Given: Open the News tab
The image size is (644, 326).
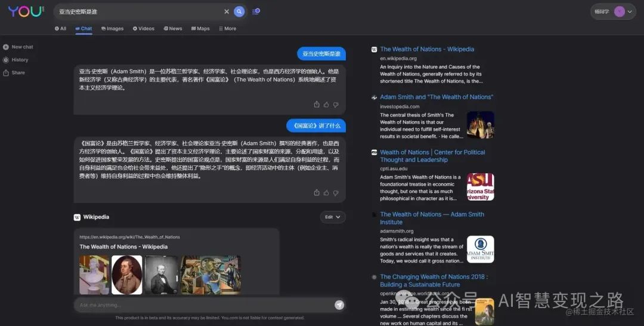Looking at the screenshot, I should click(x=172, y=29).
